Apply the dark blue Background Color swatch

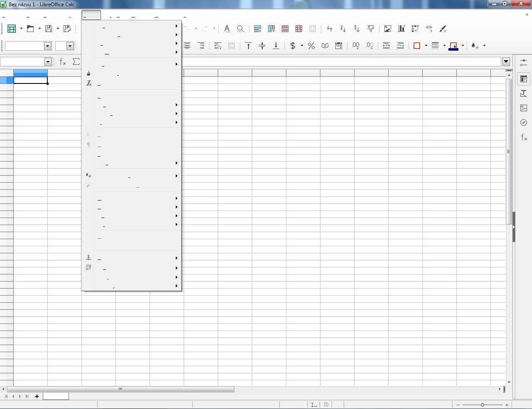click(453, 46)
